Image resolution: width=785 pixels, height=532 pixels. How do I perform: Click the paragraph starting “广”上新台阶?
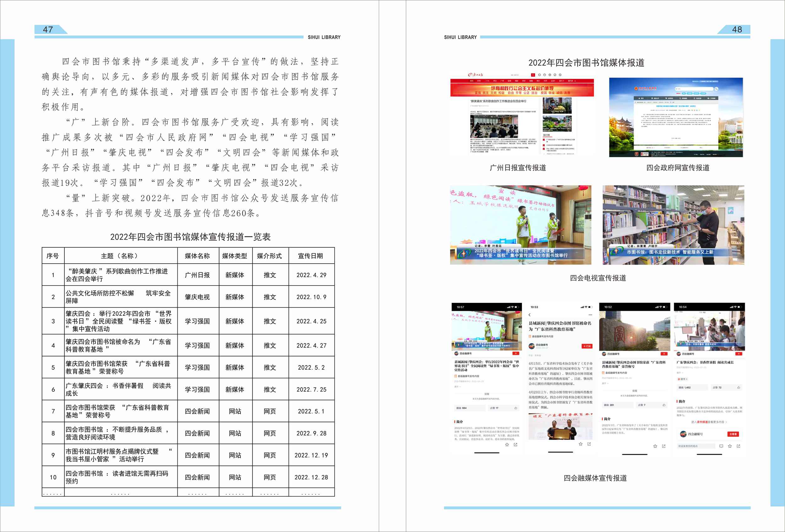(190, 153)
